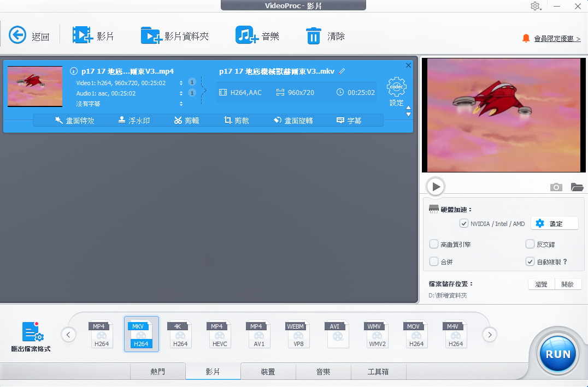The image size is (588, 387).
Task: Clear the list with the 清除 trash icon
Action: tap(314, 36)
